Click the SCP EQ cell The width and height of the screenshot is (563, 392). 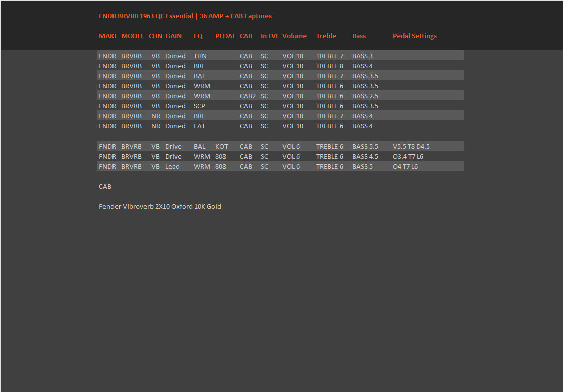point(199,106)
